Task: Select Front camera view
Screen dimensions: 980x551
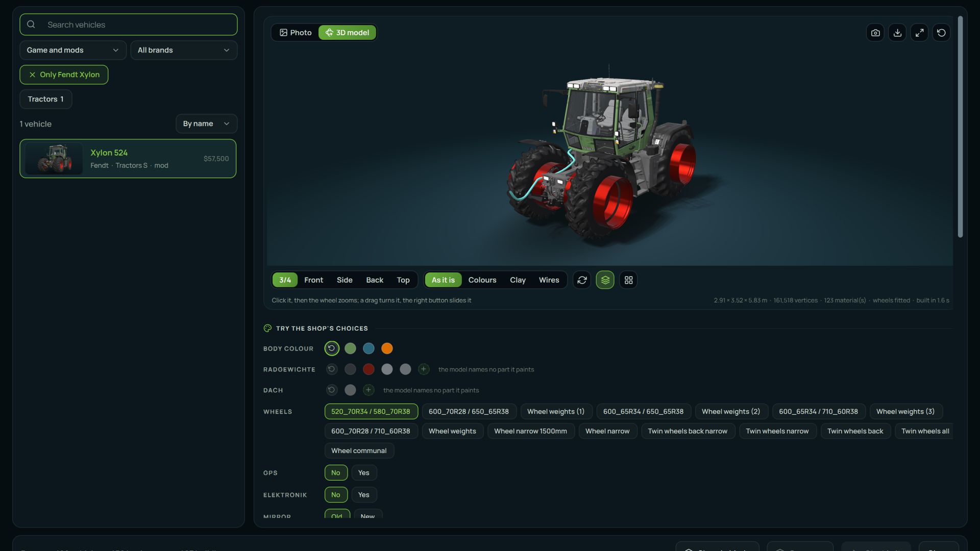Action: pos(314,280)
